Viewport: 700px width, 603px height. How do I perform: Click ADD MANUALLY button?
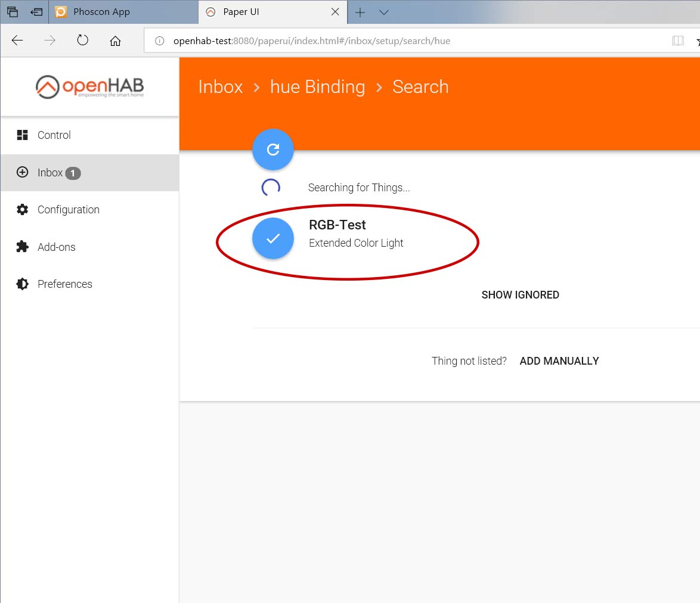pos(559,361)
